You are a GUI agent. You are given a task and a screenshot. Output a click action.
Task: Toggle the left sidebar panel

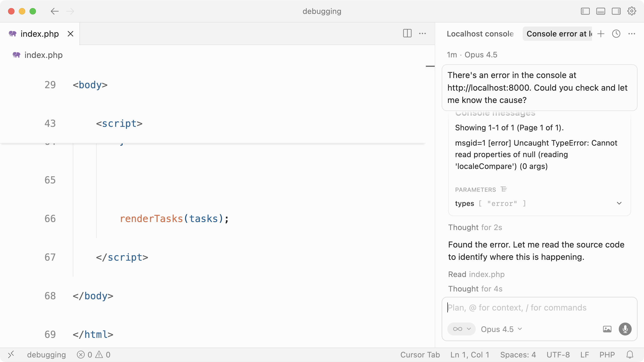tap(585, 11)
